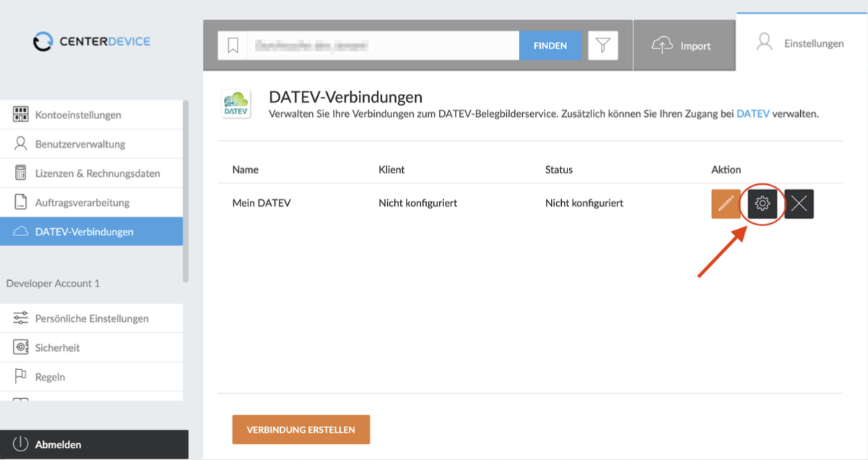Edit Mein DATEV with pencil icon
This screenshot has height=460, width=868.
[726, 204]
